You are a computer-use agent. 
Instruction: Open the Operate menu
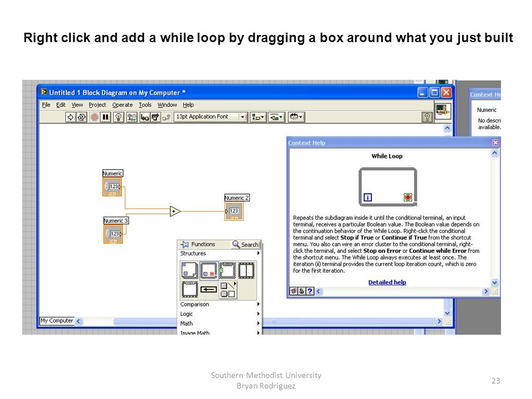point(122,105)
